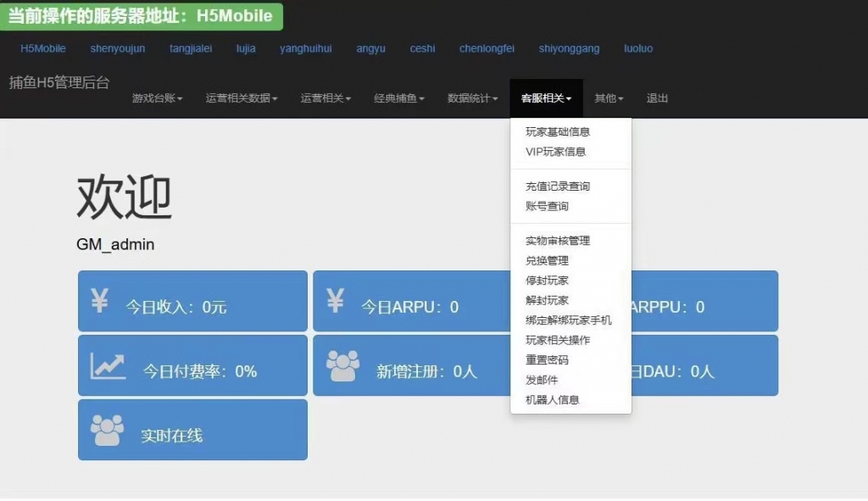This screenshot has width=868, height=501.
Task: Open the 运营相关 dropdown menu
Action: coord(325,98)
